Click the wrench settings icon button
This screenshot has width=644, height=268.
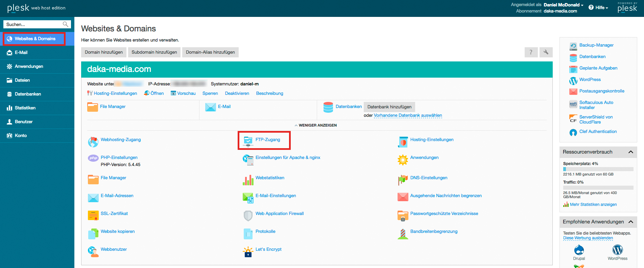pos(546,52)
